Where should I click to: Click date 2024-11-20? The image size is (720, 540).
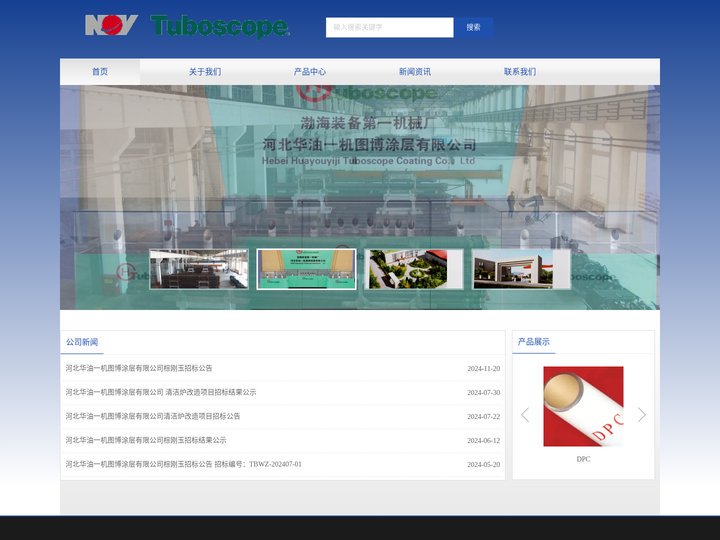484,369
